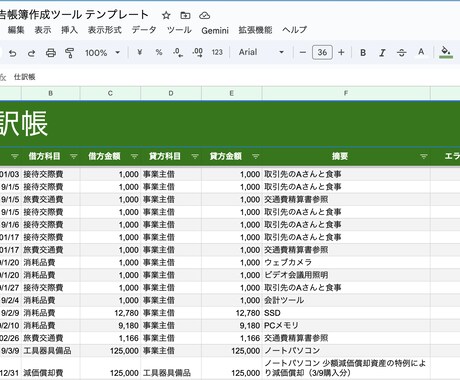
Task: Select cell with SSD description
Action: [346, 313]
